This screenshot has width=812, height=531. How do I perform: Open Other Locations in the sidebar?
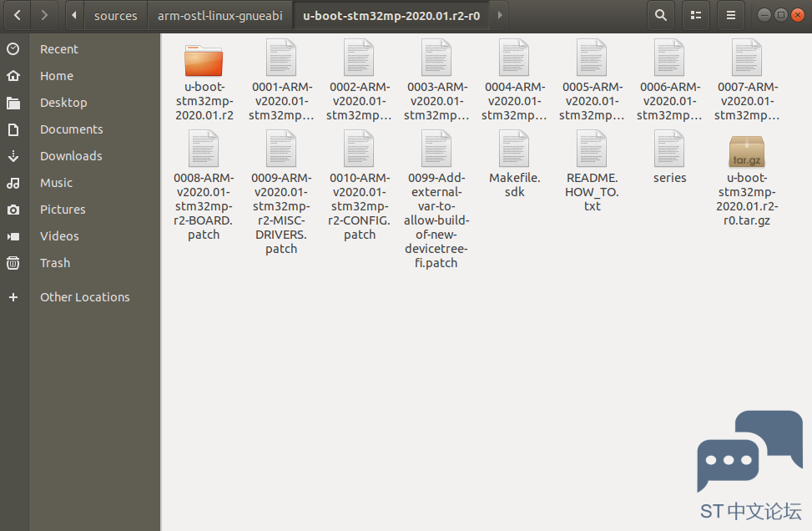pos(85,297)
